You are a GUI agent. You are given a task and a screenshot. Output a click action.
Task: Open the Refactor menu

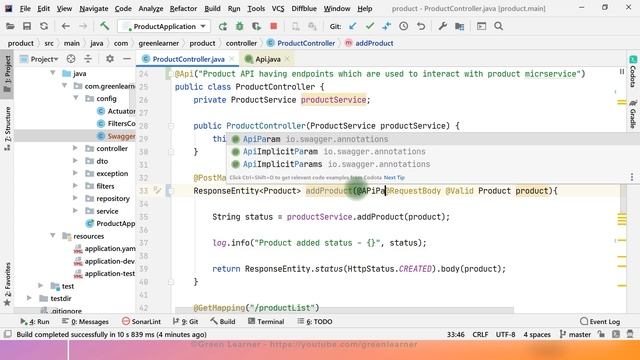click(x=183, y=9)
